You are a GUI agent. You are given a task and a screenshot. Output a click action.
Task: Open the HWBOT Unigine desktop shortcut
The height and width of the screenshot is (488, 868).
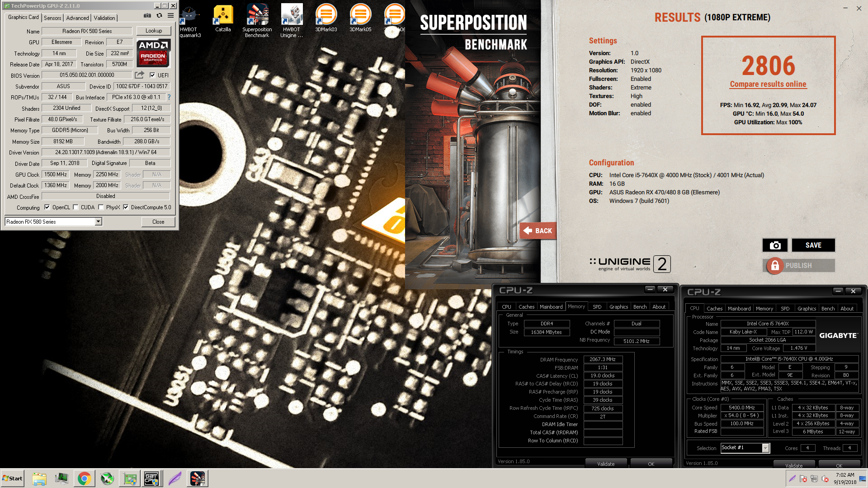coord(292,21)
